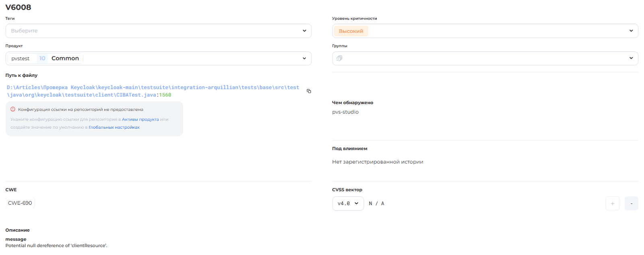Image resolution: width=644 pixels, height=255 pixels.
Task: Click the minus button by CVSS vector
Action: coord(631,204)
